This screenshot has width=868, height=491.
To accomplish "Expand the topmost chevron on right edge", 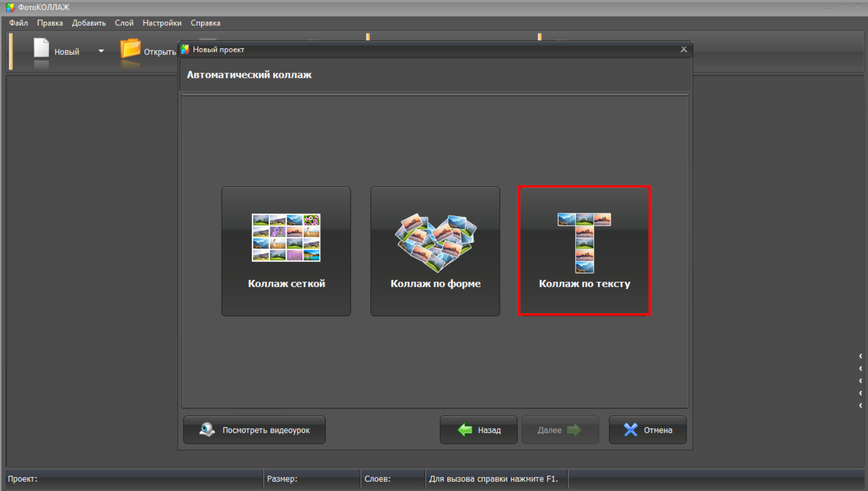I will [x=861, y=356].
